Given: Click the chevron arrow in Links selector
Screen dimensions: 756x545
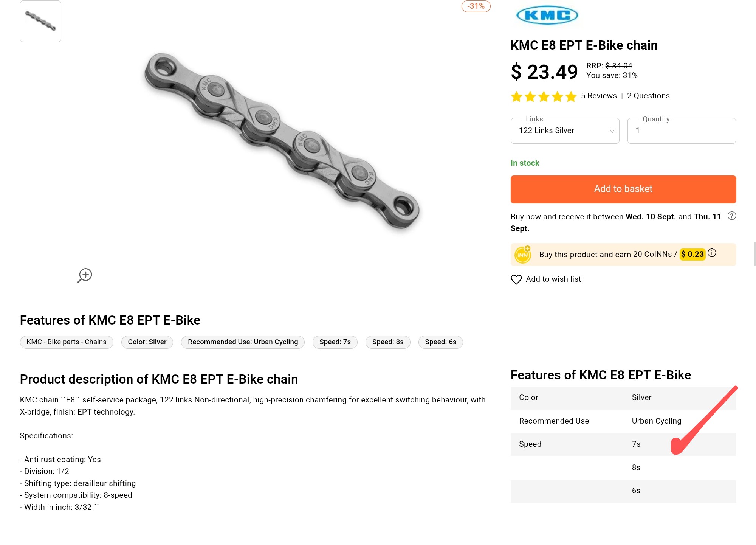Looking at the screenshot, I should (x=612, y=131).
